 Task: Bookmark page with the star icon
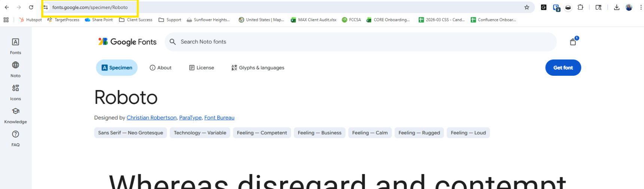527,7
